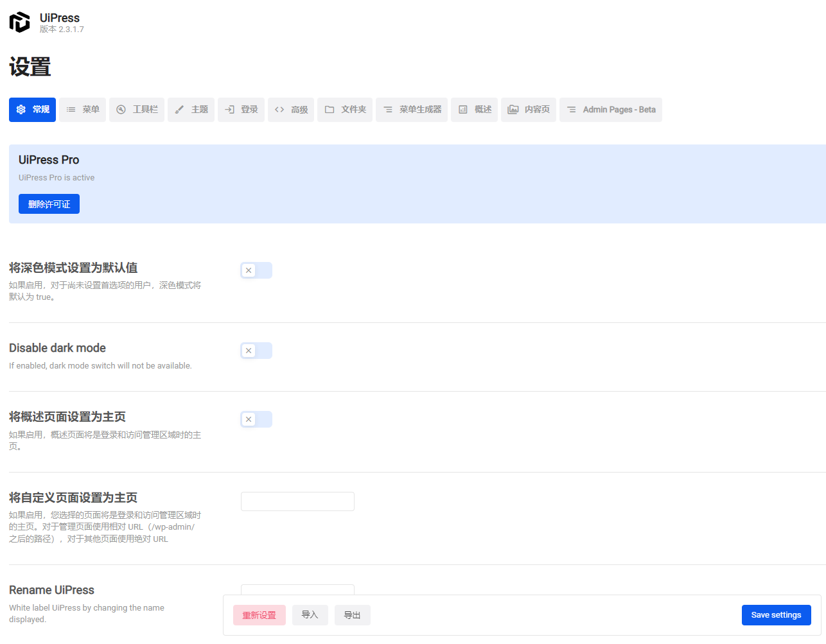Click the UiPress Pro is active text
Image resolution: width=826 pixels, height=644 pixels.
point(57,178)
